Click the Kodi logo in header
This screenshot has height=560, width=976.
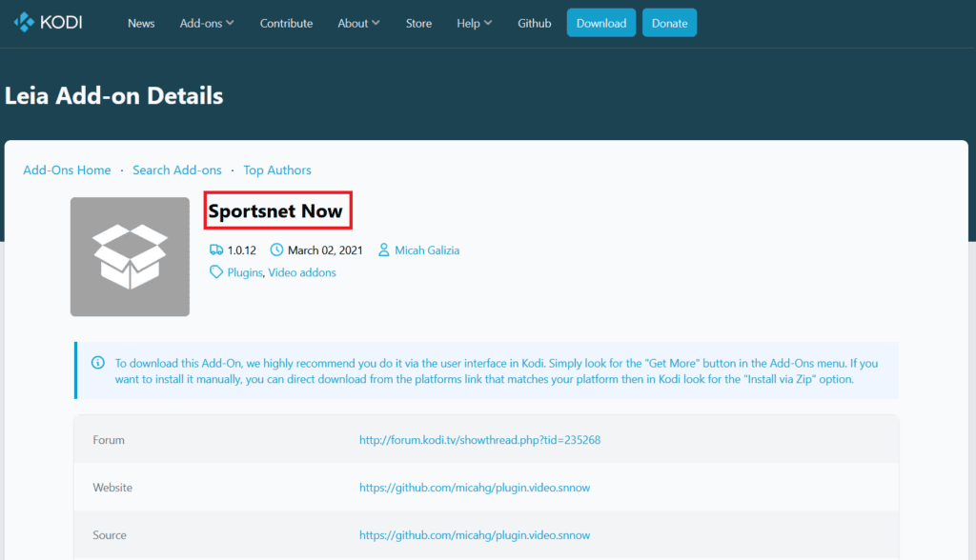tap(49, 22)
